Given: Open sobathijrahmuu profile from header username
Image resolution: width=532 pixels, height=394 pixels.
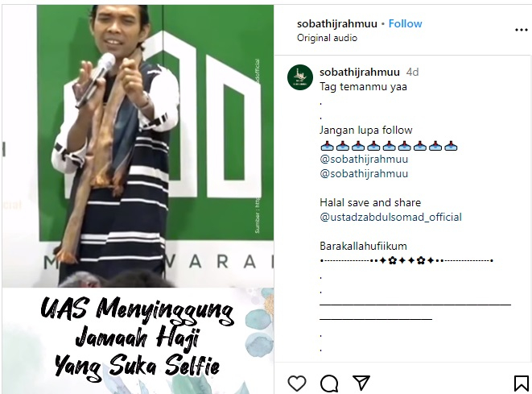Looking at the screenshot, I should pos(337,24).
